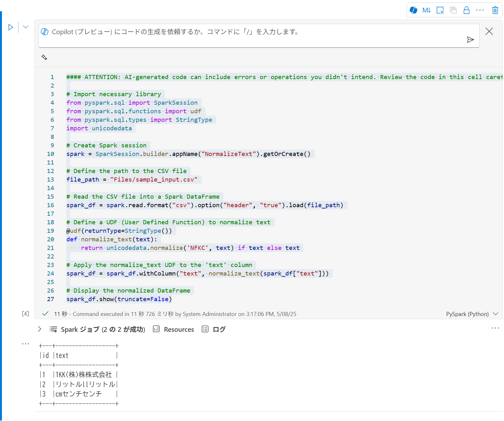Viewport: 504px width, 421px height.
Task: Click the [4] execution count label
Action: pyautogui.click(x=25, y=313)
